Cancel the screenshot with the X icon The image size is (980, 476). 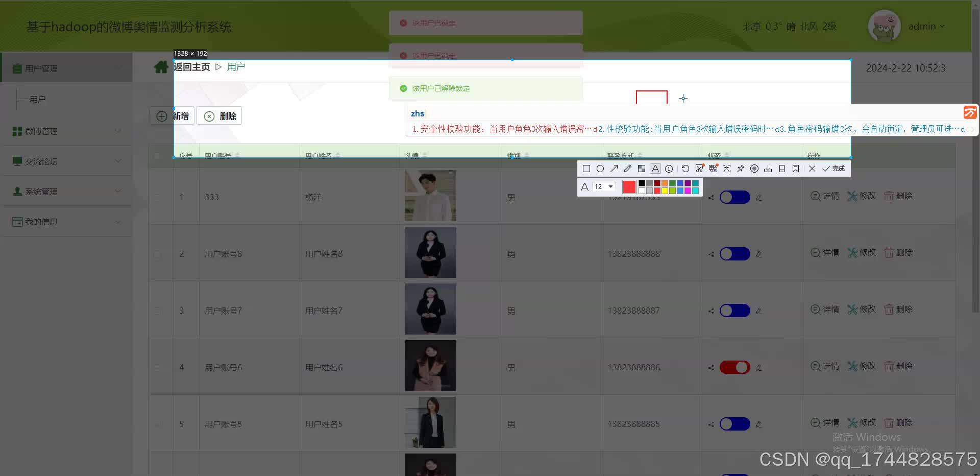tap(812, 169)
